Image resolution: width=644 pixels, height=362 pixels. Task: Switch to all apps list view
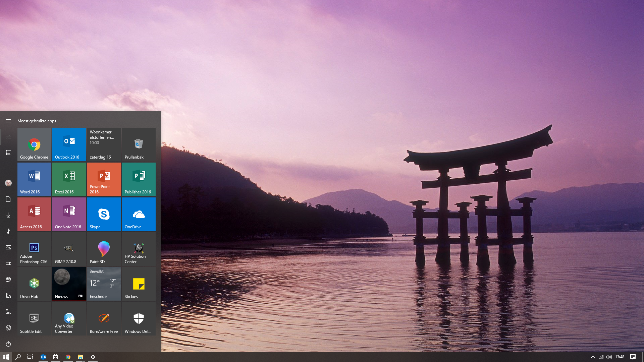[x=8, y=153]
